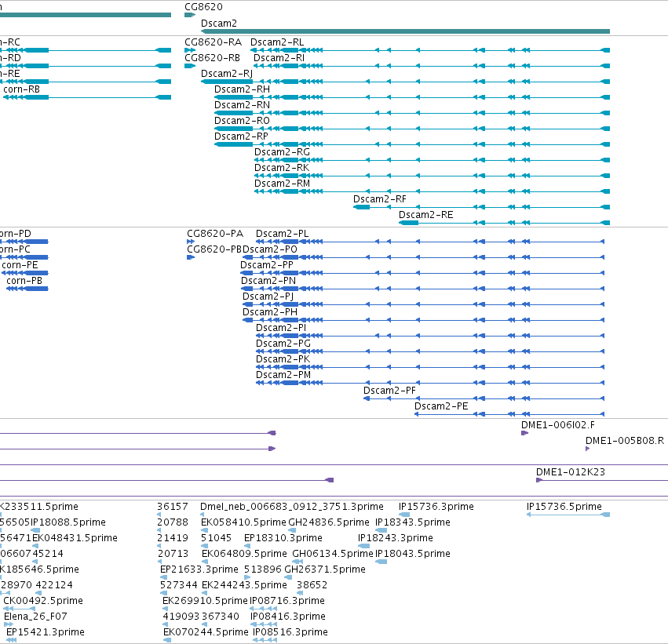
Task: Click the DME1-005B08.R label
Action: coord(625,441)
